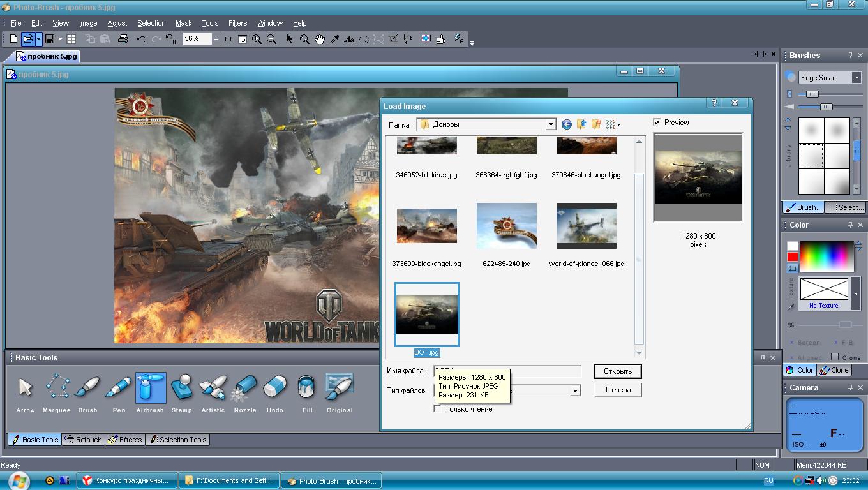Select the arrow pointer in top toolbar
Image resolution: width=868 pixels, height=490 pixels.
[289, 40]
